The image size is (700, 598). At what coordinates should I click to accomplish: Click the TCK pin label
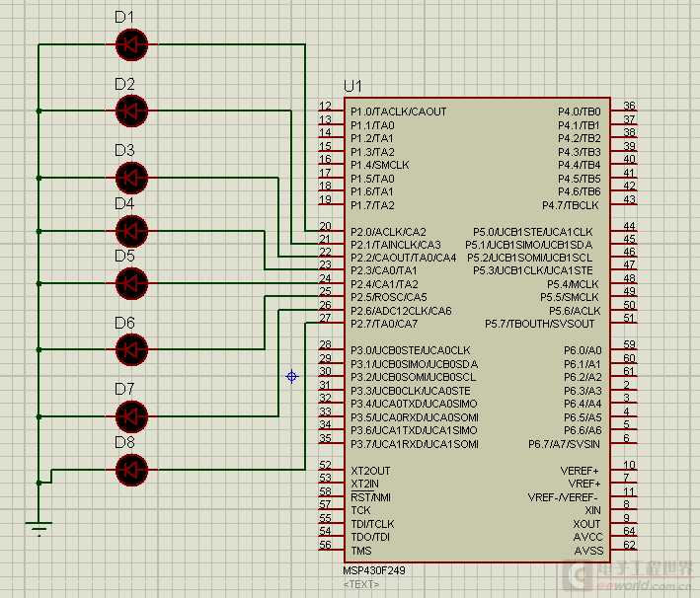pyautogui.click(x=360, y=510)
